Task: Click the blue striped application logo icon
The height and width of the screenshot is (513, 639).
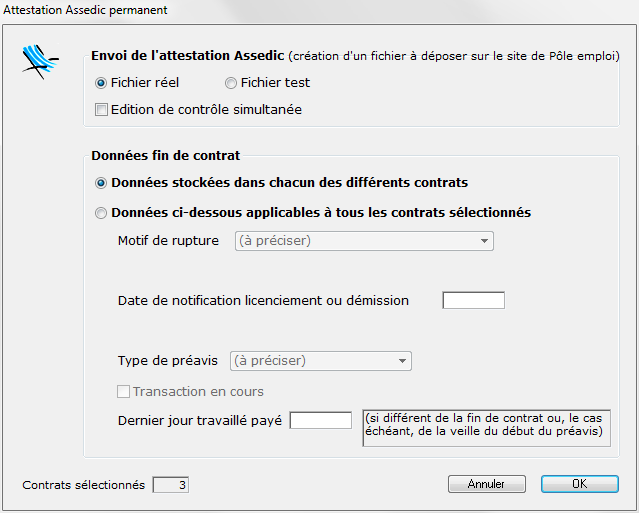Action: 40,62
